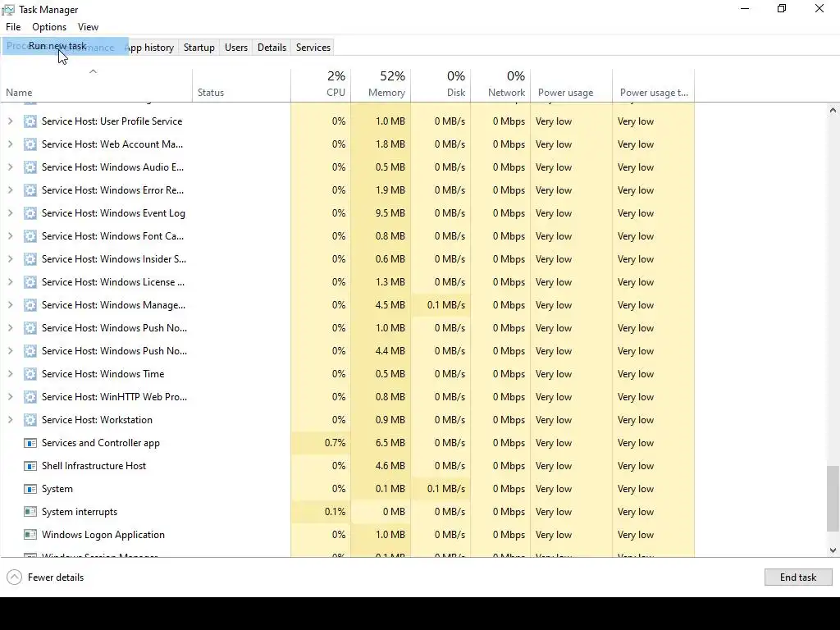The height and width of the screenshot is (630, 840).
Task: Click the Windows Logon Application icon
Action: [x=30, y=535]
